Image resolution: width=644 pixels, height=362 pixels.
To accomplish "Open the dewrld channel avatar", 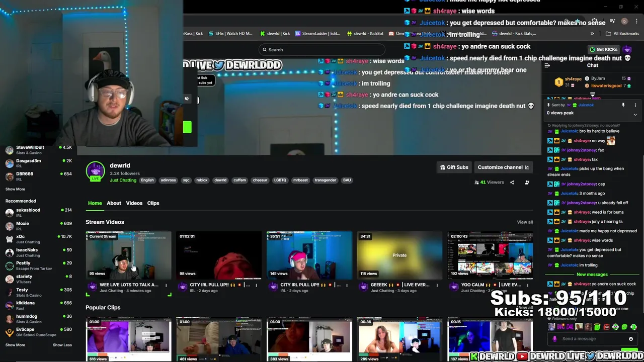I will tap(95, 171).
